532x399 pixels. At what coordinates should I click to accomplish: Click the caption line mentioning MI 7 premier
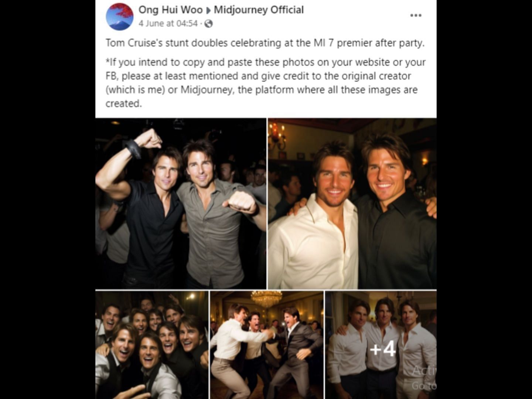[265, 43]
